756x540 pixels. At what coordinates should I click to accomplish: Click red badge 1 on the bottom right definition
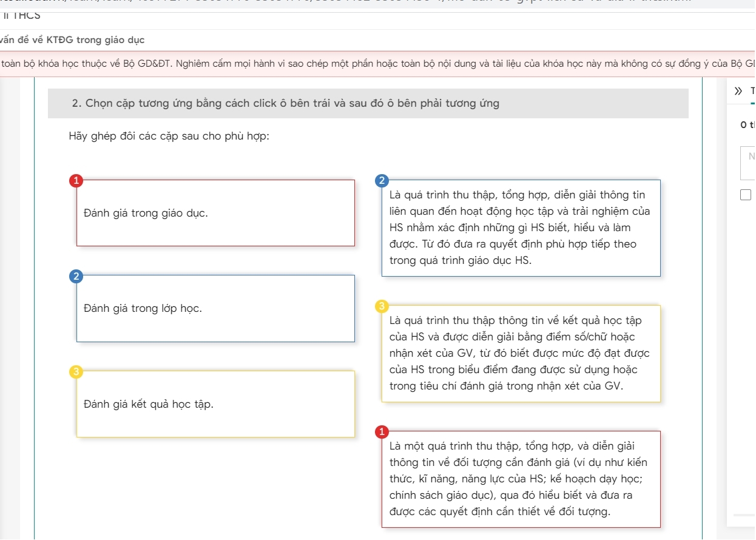(381, 431)
